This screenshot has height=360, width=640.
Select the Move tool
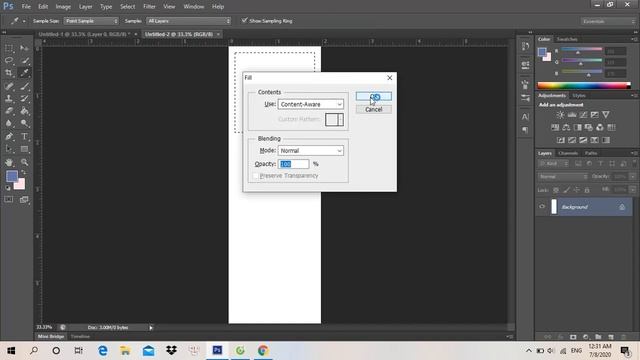pyautogui.click(x=24, y=48)
